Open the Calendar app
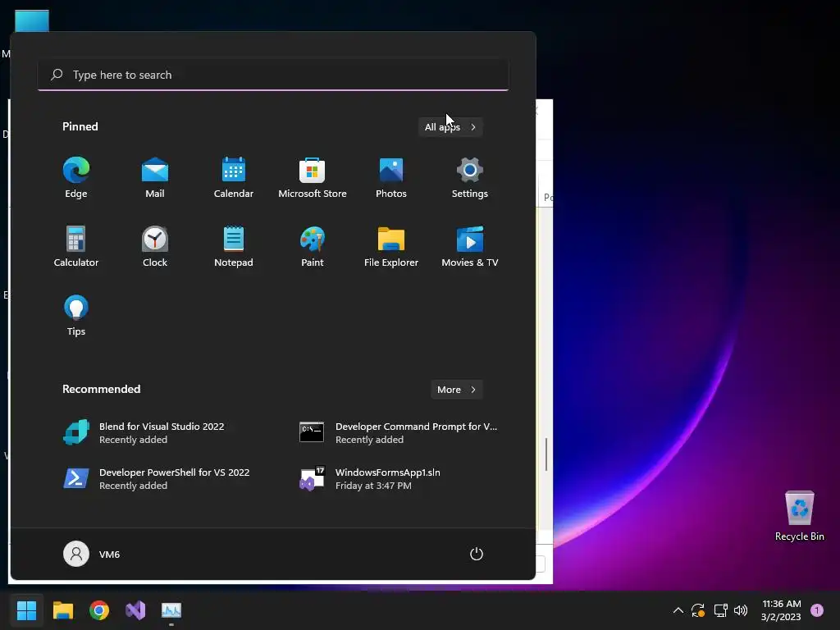The image size is (840, 630). (x=234, y=178)
